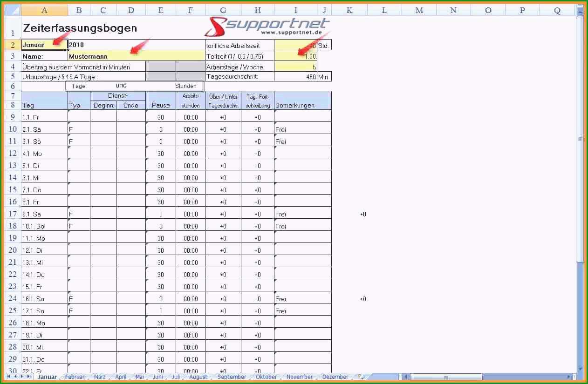Select the day cell '20.1. Mi'
The height and width of the screenshot is (384, 588).
(44, 347)
